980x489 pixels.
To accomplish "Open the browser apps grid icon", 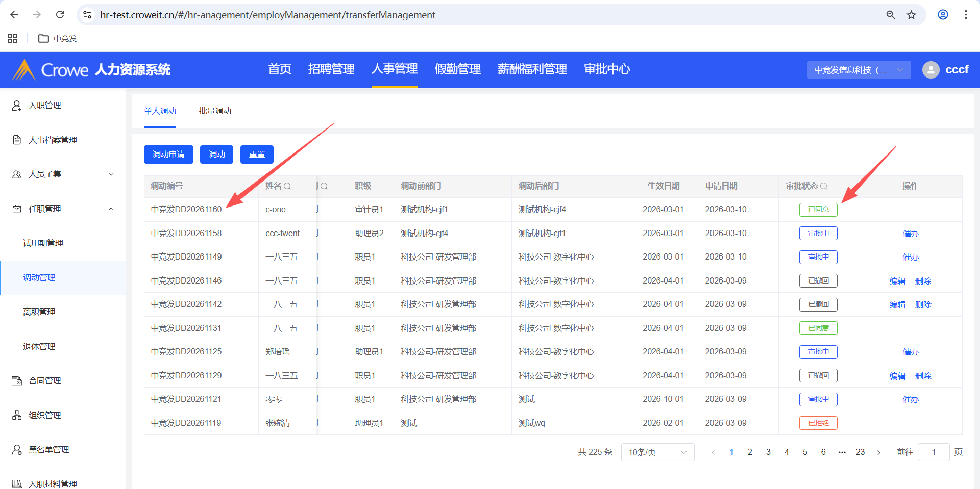I will [x=13, y=38].
